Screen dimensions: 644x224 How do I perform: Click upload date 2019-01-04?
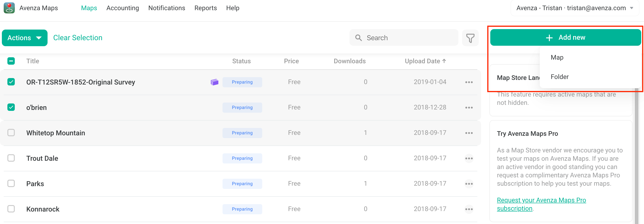point(430,82)
